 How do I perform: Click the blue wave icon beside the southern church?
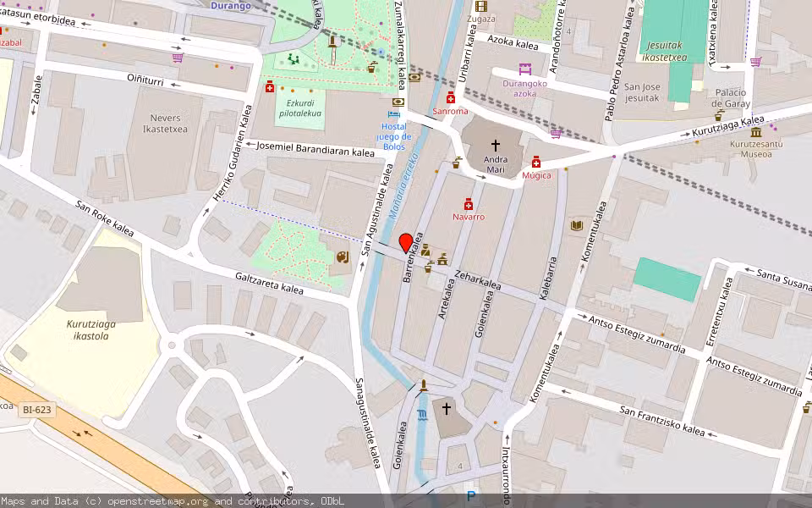pyautogui.click(x=421, y=414)
